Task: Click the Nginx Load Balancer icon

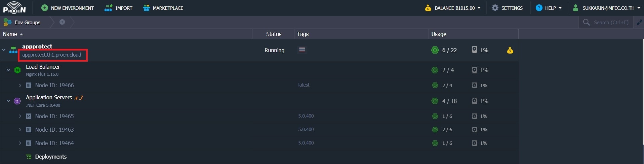Action: (x=17, y=70)
